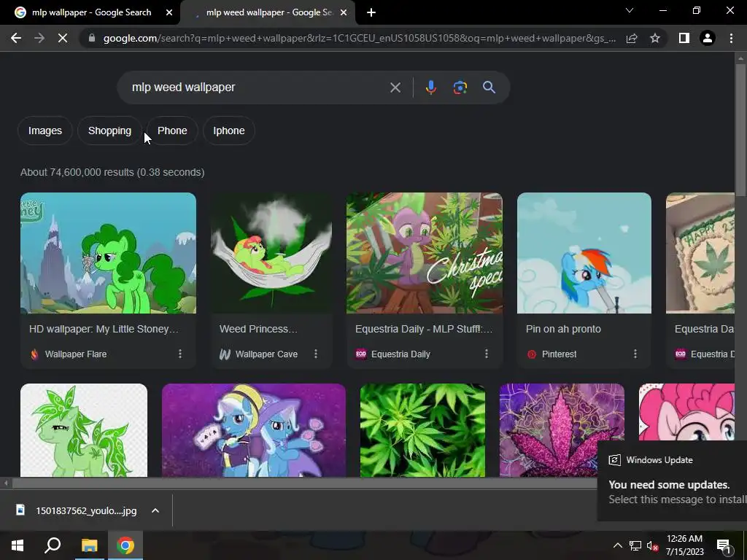This screenshot has height=560, width=747.
Task: Switch to the 'mlp wallpaper' tab
Action: tap(90, 12)
